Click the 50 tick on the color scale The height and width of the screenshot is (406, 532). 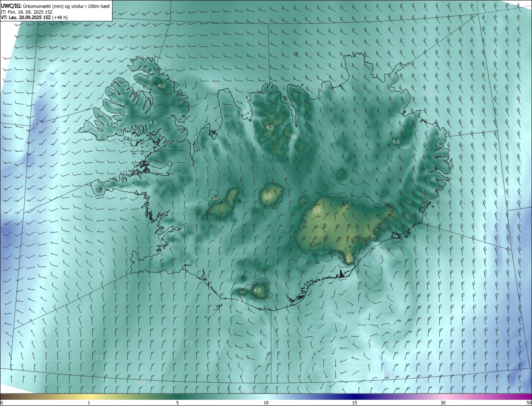[529, 403]
